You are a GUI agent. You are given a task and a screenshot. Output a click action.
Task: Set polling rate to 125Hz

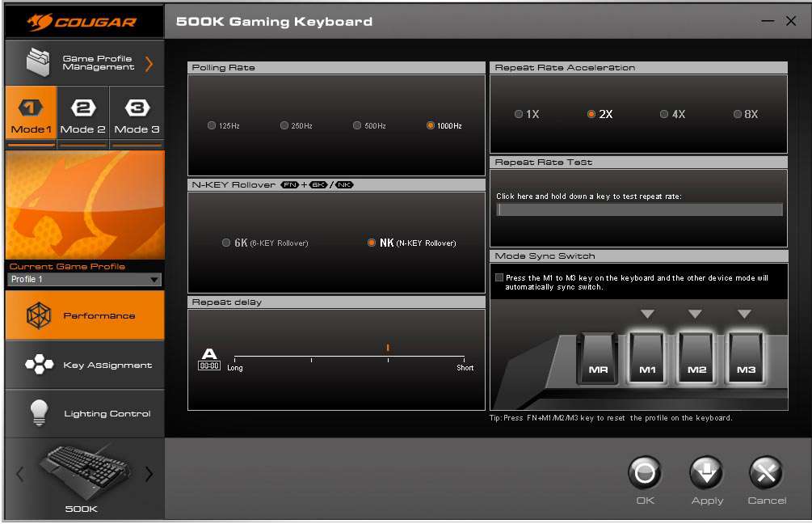point(212,125)
